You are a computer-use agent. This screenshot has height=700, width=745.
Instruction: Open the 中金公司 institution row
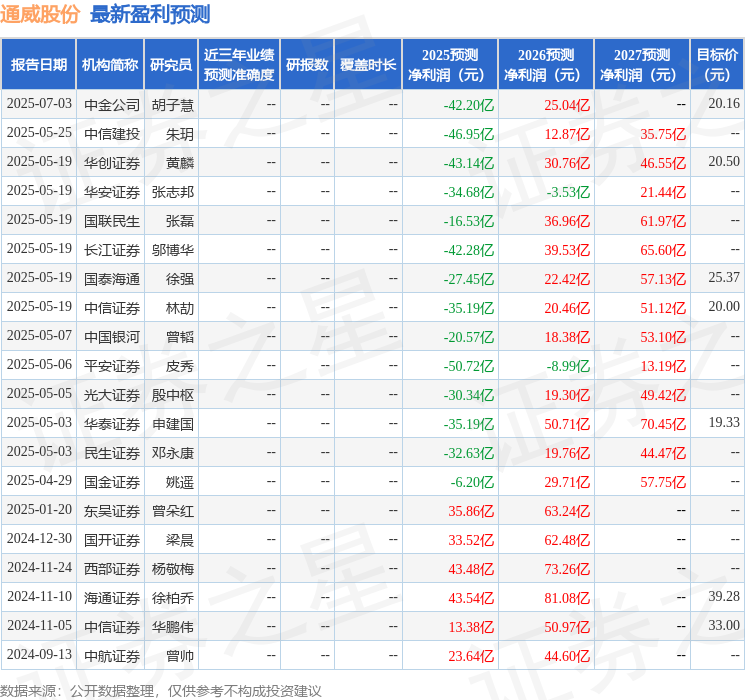point(112,104)
